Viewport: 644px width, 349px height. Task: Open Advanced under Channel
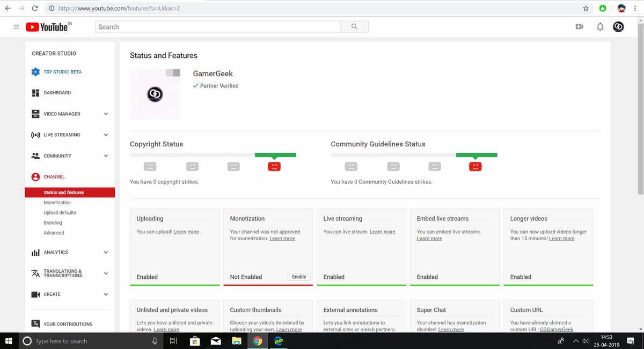coord(54,233)
